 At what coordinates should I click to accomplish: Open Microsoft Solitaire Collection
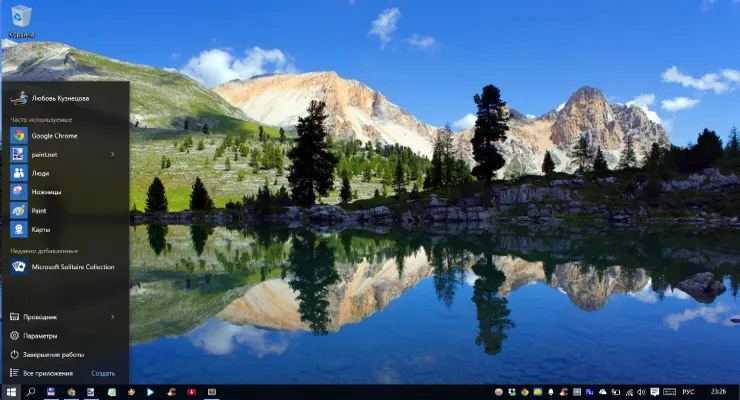(x=66, y=267)
